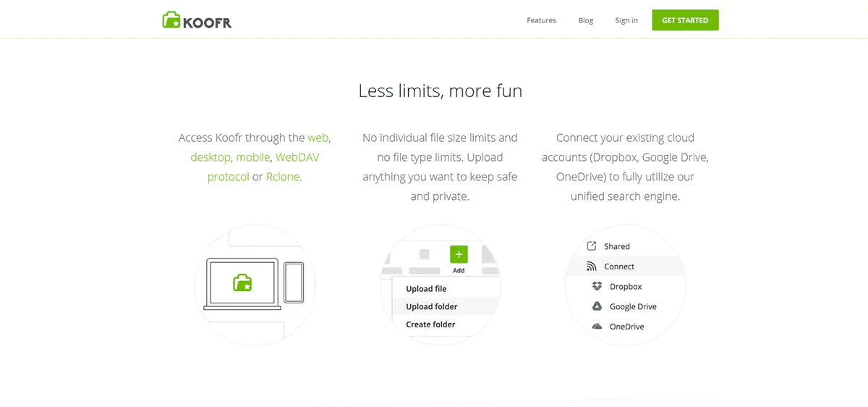This screenshot has height=407, width=868.
Task: Follow the green 'web' link
Action: coord(318,138)
